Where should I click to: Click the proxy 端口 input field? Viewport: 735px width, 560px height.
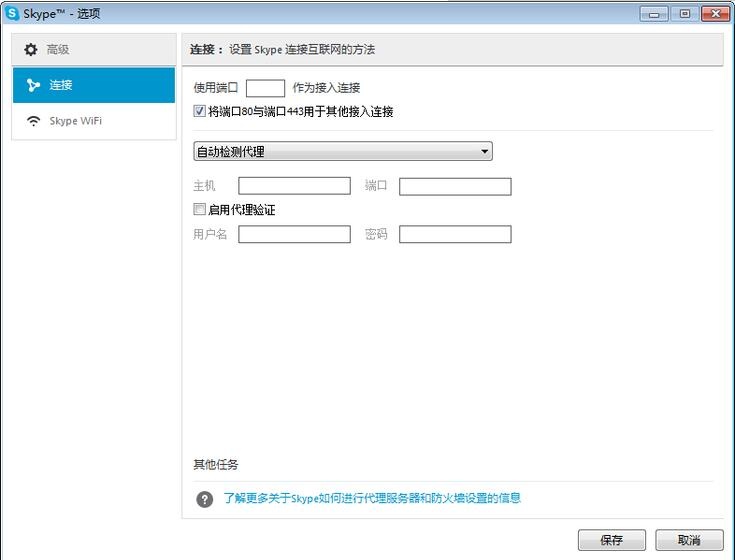[x=455, y=186]
